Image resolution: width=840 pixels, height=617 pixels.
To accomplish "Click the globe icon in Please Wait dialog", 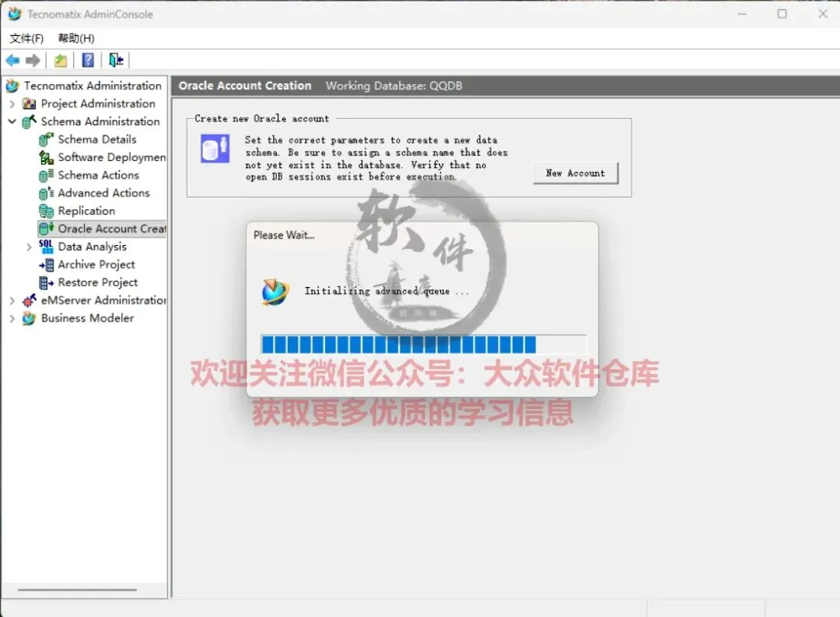I will pos(275,292).
